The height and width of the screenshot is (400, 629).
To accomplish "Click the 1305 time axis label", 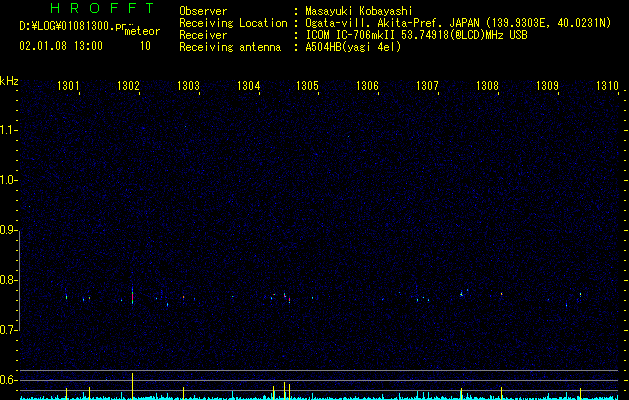I will tap(307, 85).
